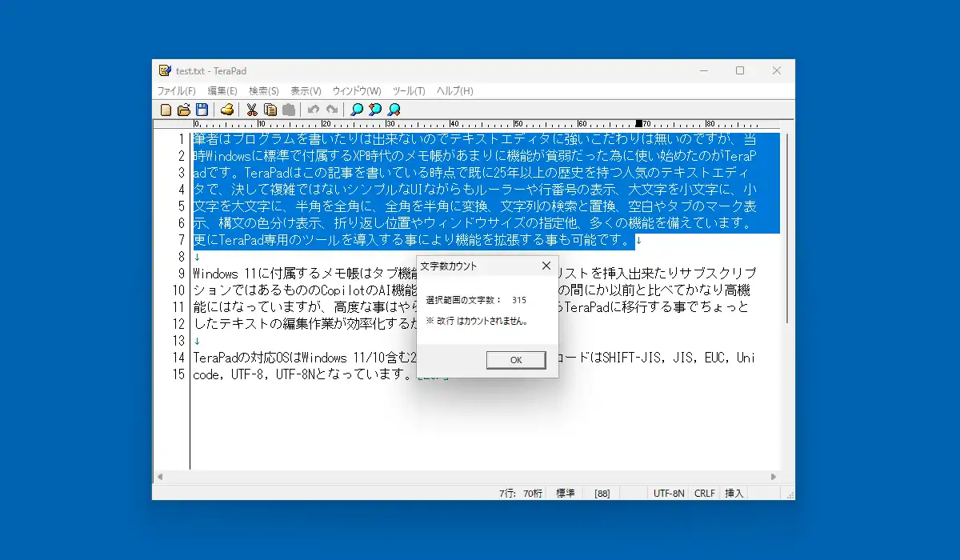960x560 pixels.
Task: Create a new file with the blank page icon
Action: point(166,110)
